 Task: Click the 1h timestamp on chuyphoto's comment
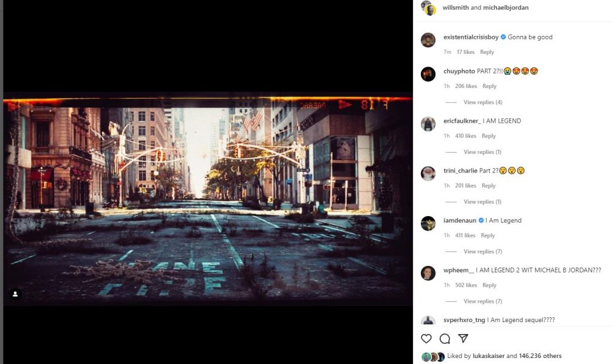(x=447, y=86)
